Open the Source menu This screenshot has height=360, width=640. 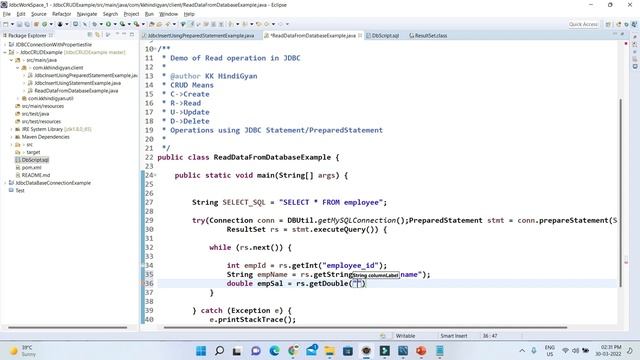(x=39, y=14)
